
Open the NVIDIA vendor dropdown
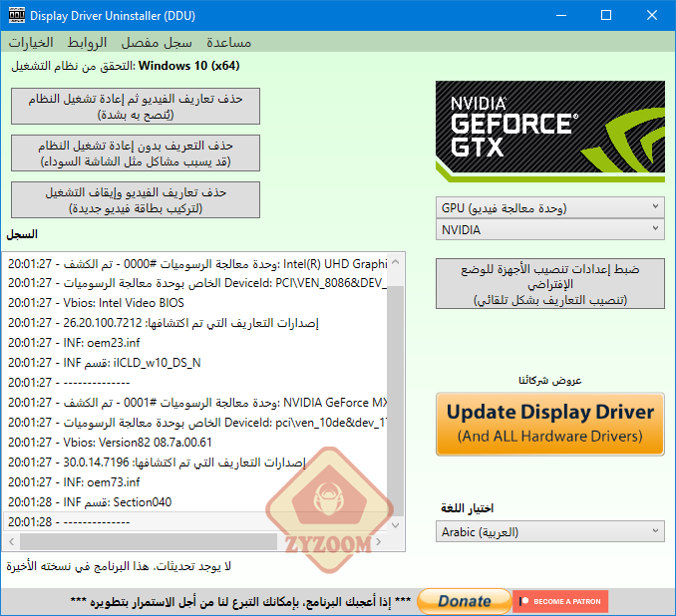click(550, 230)
